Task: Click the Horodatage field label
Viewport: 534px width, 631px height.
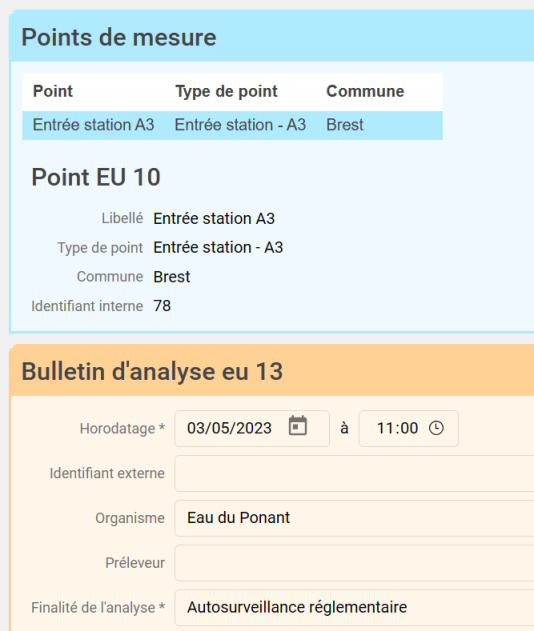Action: click(x=122, y=429)
